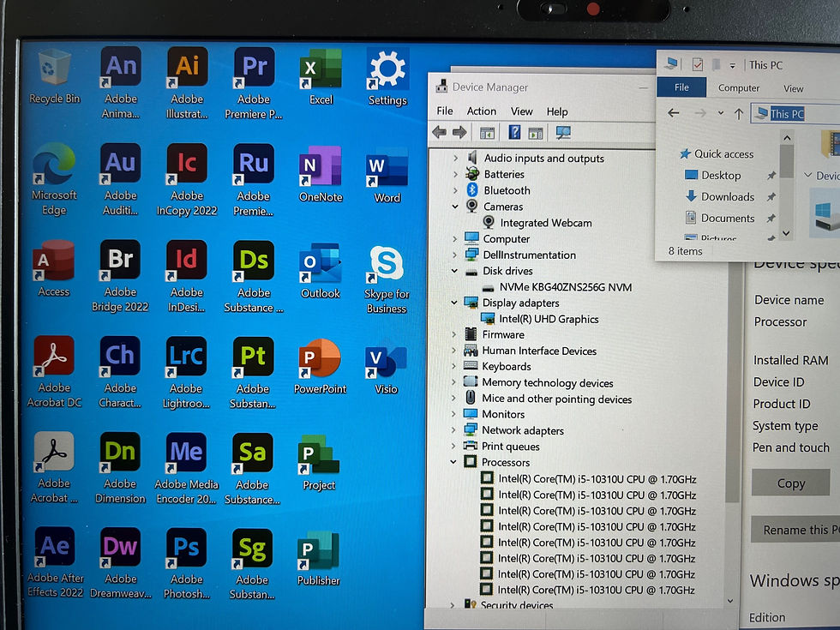Open Adobe Premiere Rush (Ru) shortcut
The width and height of the screenshot is (840, 630).
point(254,180)
